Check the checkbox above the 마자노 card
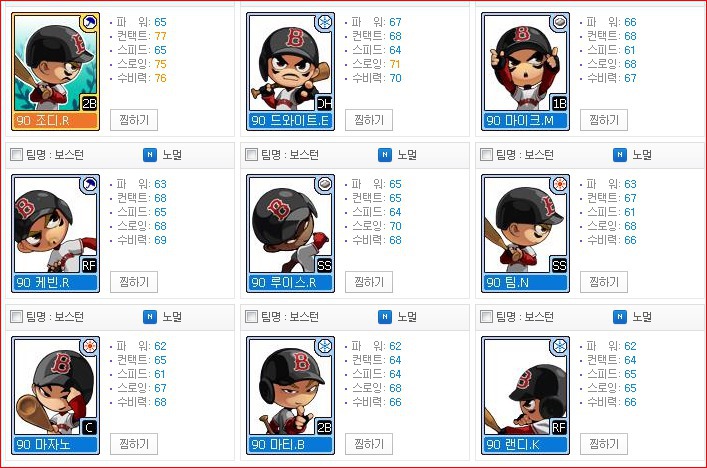 (x=16, y=317)
